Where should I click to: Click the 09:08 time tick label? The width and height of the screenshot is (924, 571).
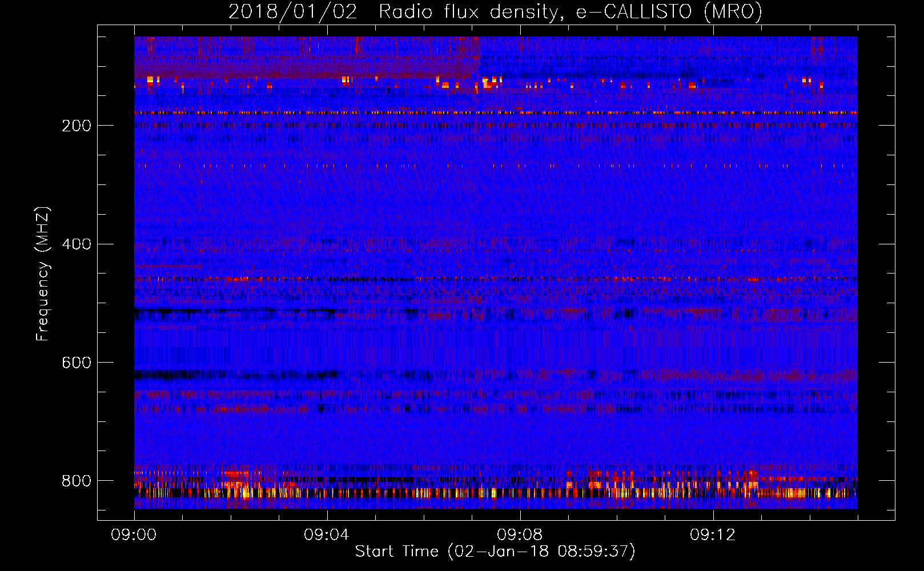pyautogui.click(x=520, y=534)
